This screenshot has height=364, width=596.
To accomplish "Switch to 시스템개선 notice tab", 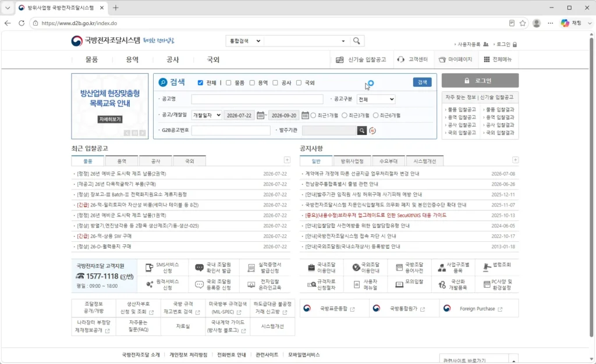I will [x=424, y=161].
